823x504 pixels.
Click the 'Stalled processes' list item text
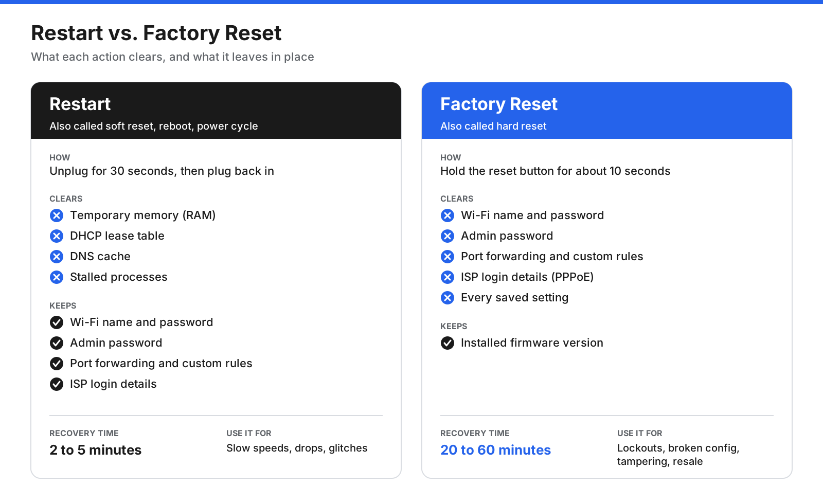[118, 277]
